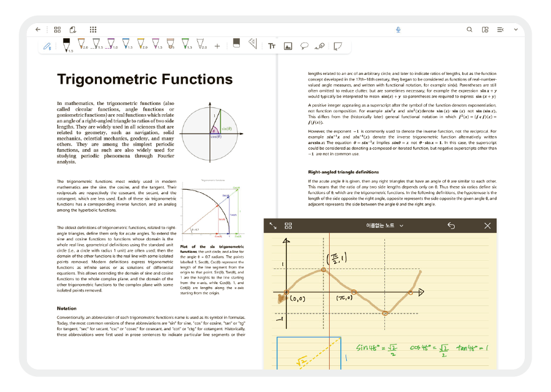Click the page import icon in top bar
Viewport: 551px width, 392px height.
point(72,29)
